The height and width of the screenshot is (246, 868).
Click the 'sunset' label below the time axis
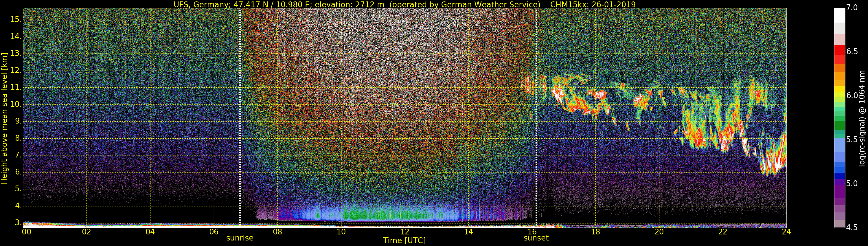(x=536, y=238)
